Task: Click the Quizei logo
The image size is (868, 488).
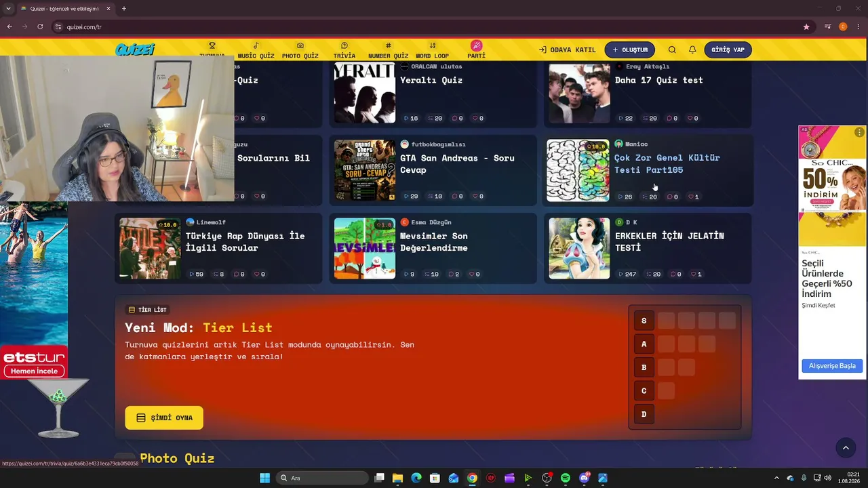Action: [135, 49]
